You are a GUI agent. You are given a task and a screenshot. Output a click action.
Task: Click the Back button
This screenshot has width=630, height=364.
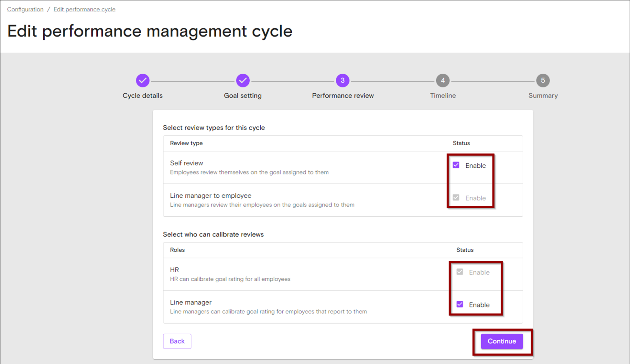tap(177, 341)
